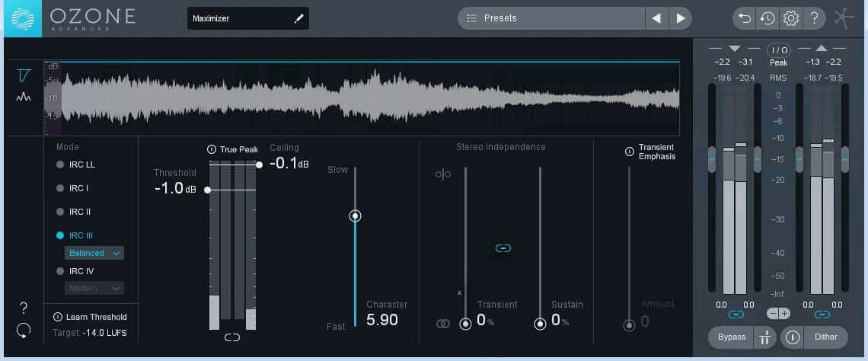This screenshot has width=868, height=361.
Task: Enable Transient Emphasis
Action: [630, 152]
